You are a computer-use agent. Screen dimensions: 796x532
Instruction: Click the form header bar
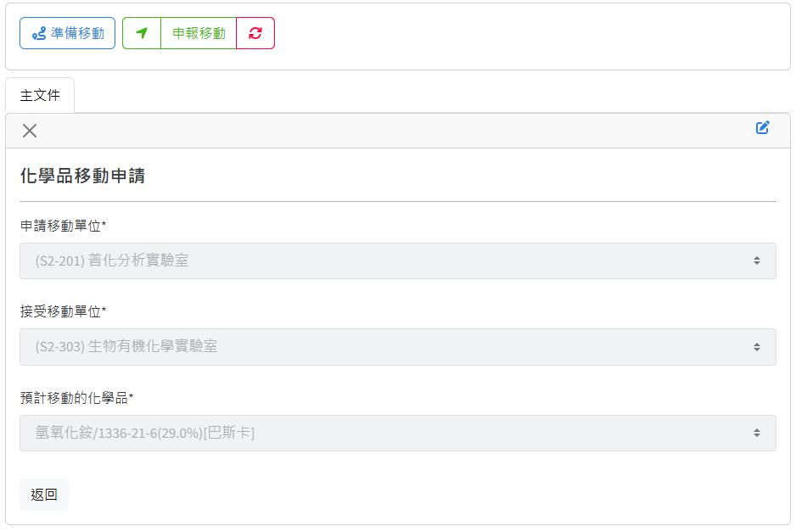[x=398, y=131]
